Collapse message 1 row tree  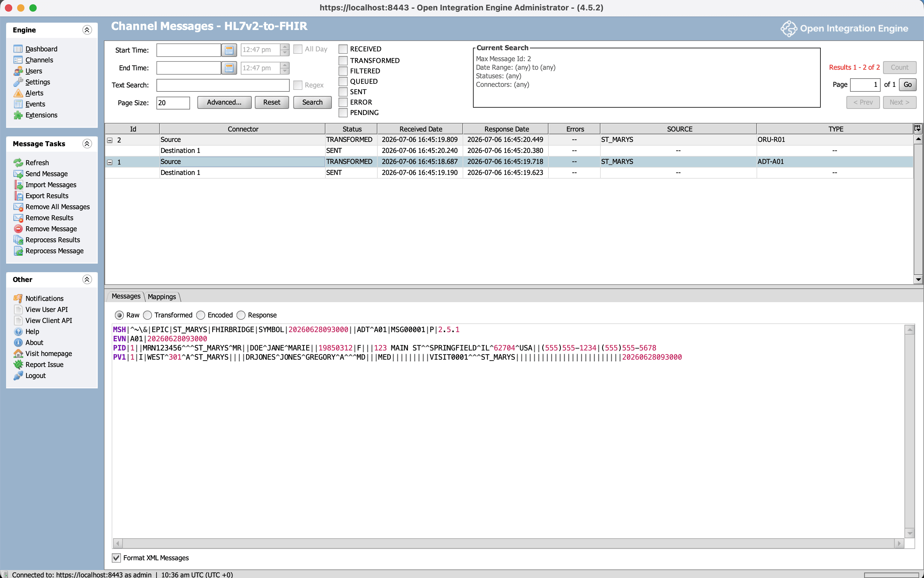point(110,162)
